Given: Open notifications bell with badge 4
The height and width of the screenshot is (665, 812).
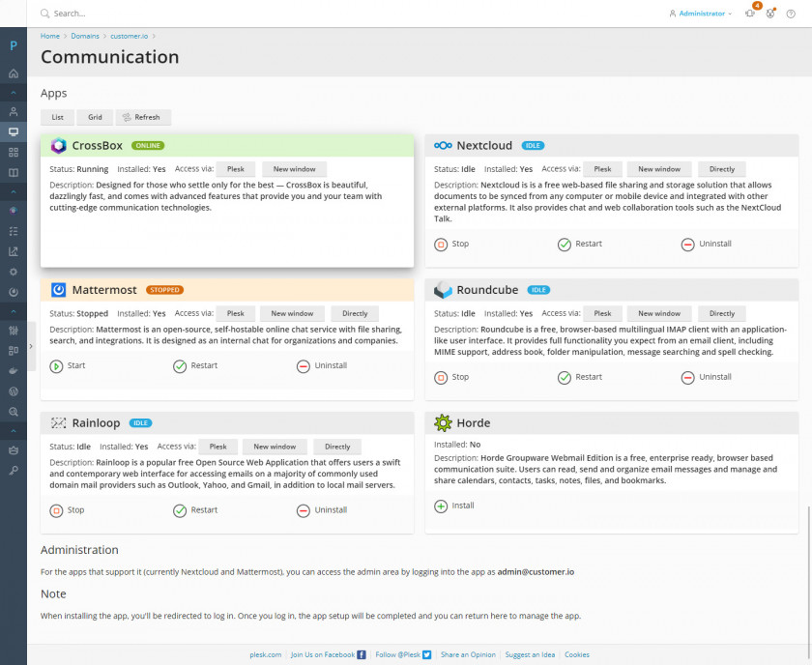Looking at the screenshot, I should coord(751,12).
